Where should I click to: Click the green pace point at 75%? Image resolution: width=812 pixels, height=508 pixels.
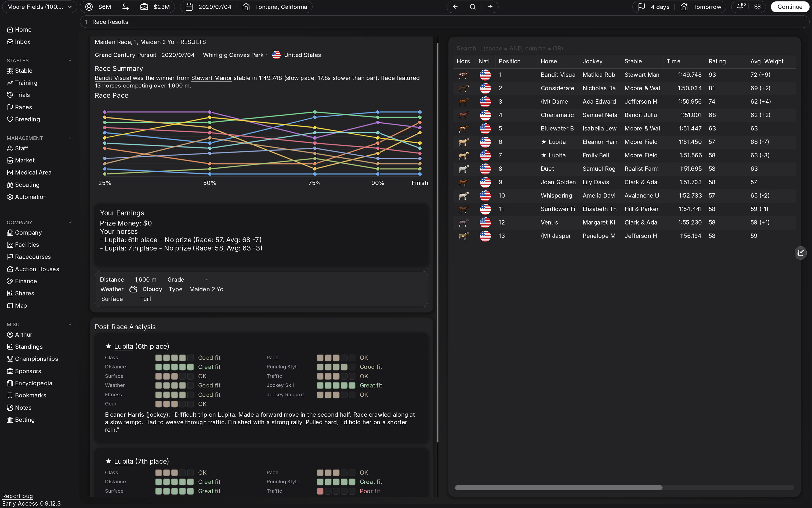(x=315, y=112)
